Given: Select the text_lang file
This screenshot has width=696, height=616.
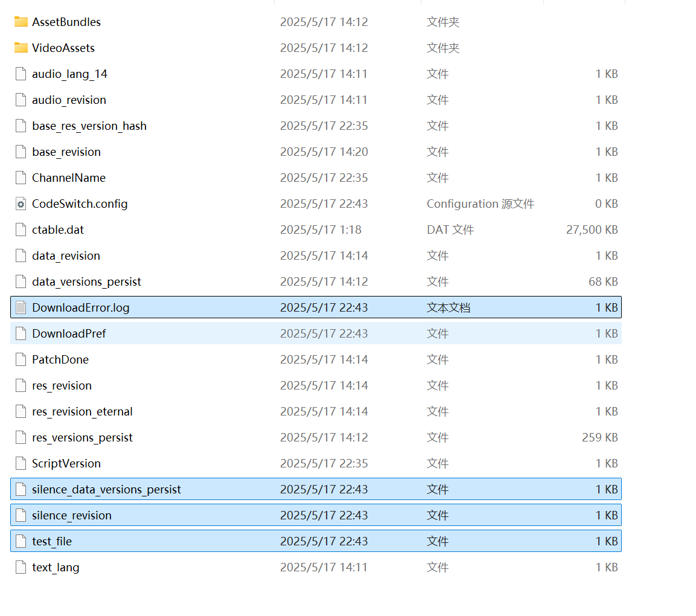Looking at the screenshot, I should (x=56, y=567).
